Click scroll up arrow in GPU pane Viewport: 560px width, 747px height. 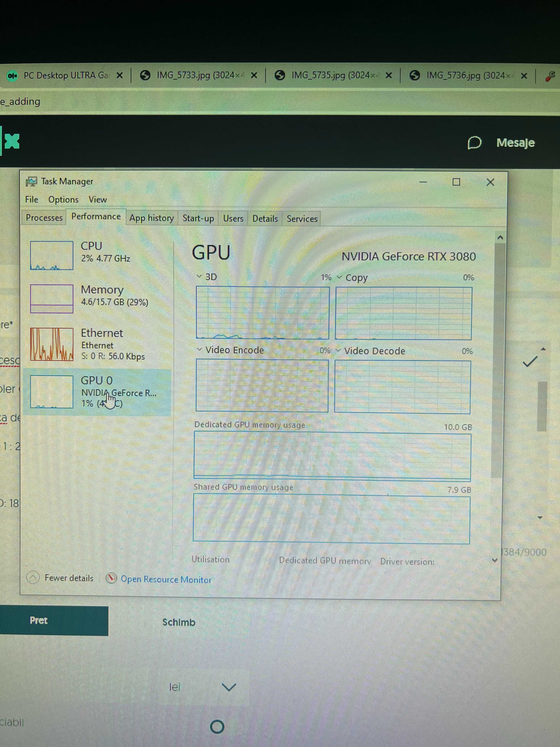point(500,237)
